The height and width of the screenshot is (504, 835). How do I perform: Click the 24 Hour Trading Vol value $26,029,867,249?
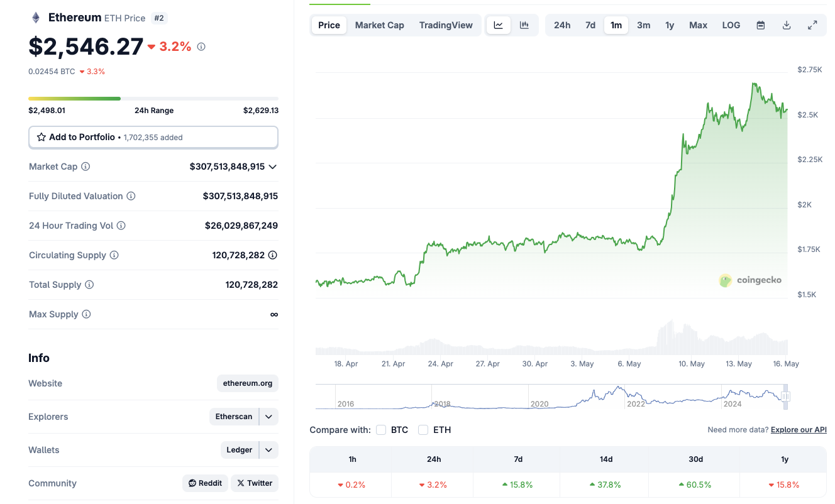[x=241, y=226]
